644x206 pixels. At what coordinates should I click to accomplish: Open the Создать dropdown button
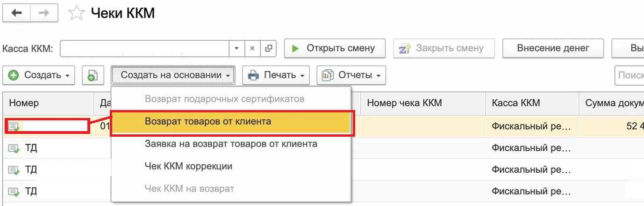39,75
